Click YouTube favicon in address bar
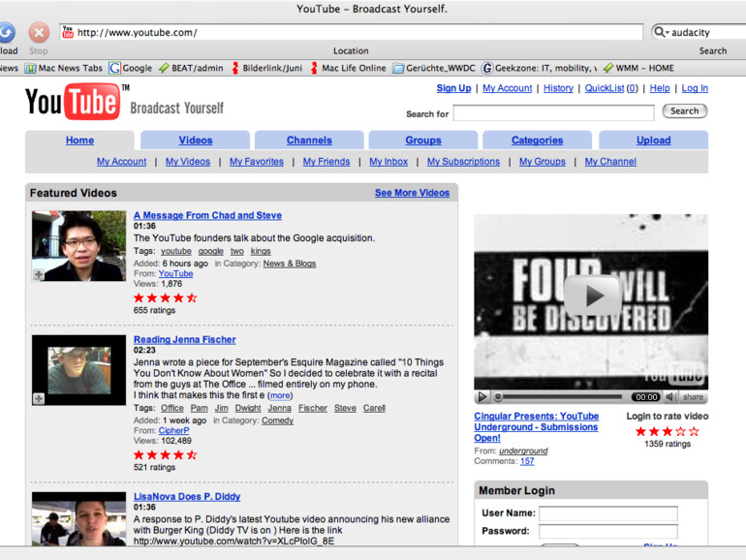This screenshot has width=746, height=560. tap(68, 32)
